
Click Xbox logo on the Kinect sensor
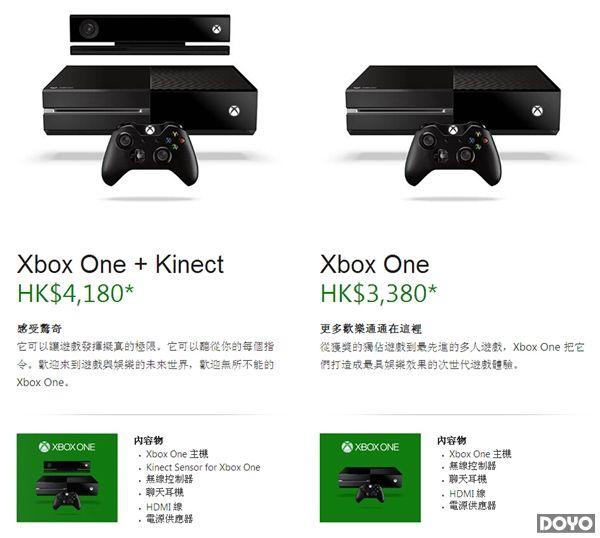217,29
